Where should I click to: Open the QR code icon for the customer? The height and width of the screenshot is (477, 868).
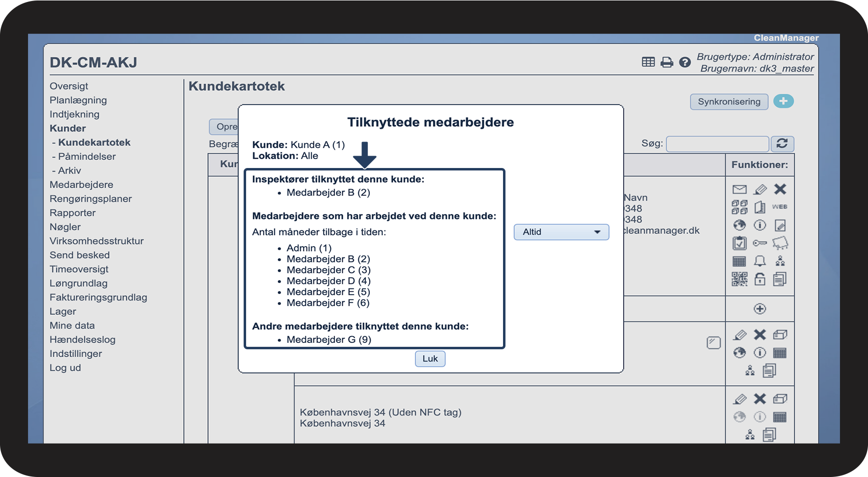(x=739, y=279)
